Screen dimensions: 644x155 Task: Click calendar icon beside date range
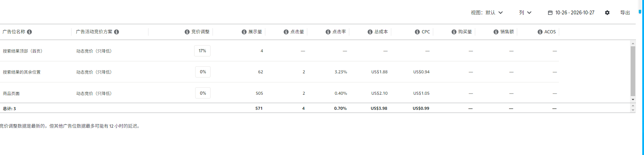pyautogui.click(x=550, y=13)
